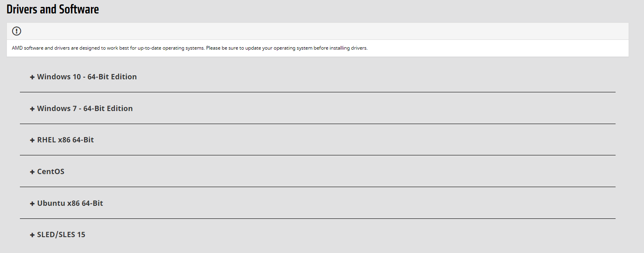The height and width of the screenshot is (253, 644).
Task: Expand Windows 10 - 64-Bit Edition section
Action: click(87, 77)
